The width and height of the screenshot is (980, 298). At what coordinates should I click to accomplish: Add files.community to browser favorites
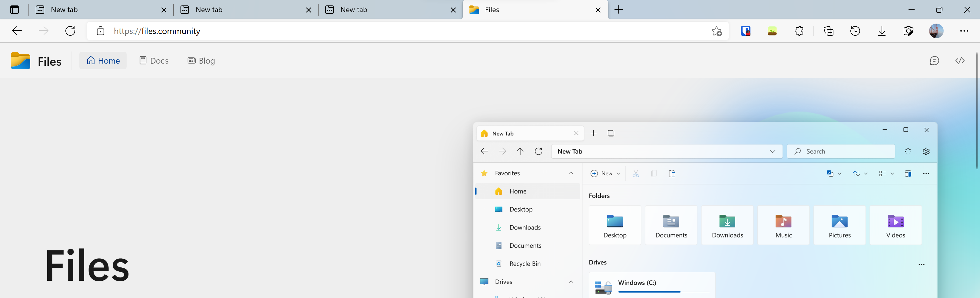coord(717,31)
